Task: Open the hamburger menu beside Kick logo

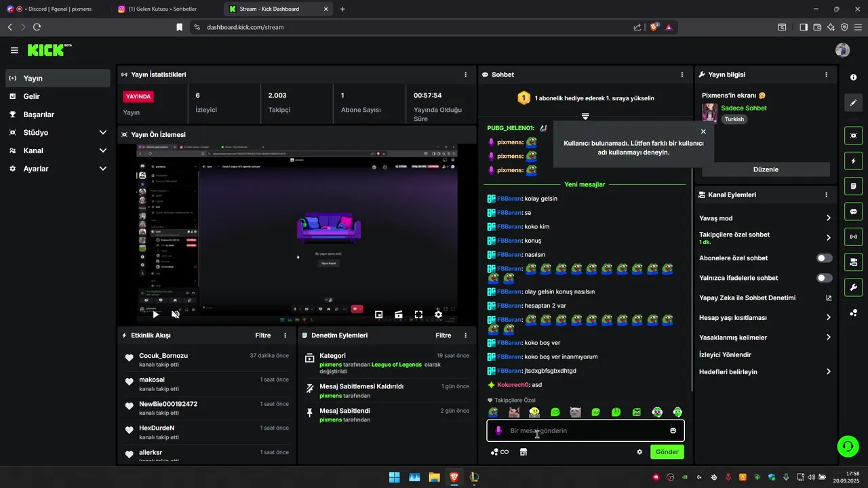Action: [x=14, y=50]
